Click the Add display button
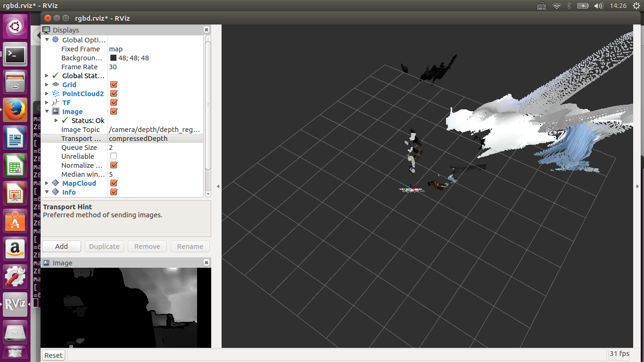This screenshot has height=362, width=644. (x=61, y=247)
